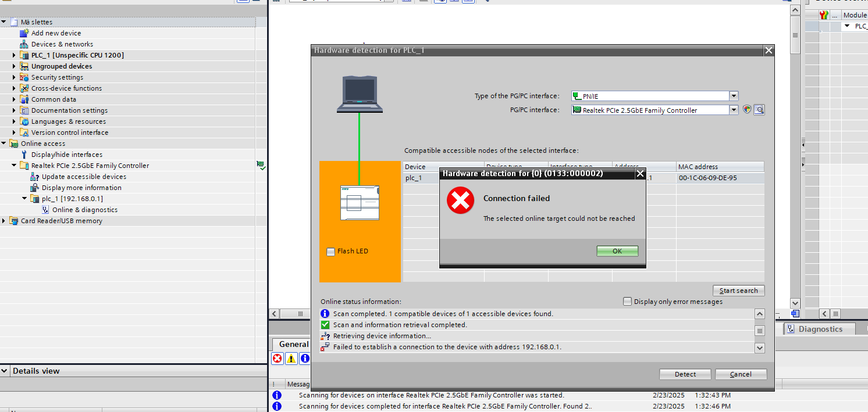
Task: Click Update accessible devices
Action: (84, 177)
